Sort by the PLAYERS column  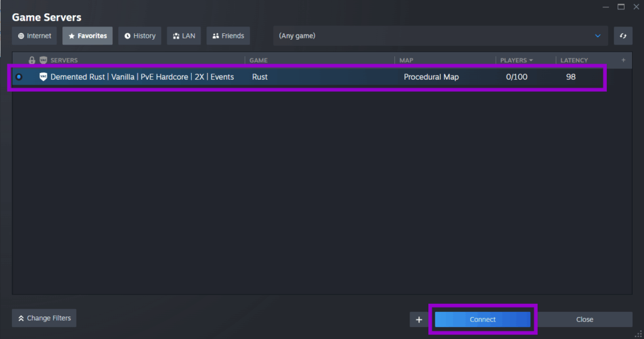(516, 60)
